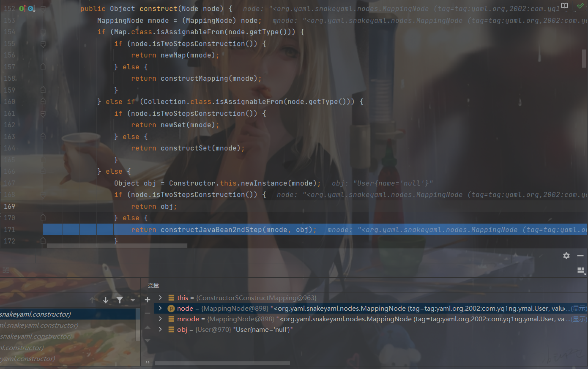Click the editor vertical scrollbar thumb
Screen dimensions: 588x369
pyautogui.click(x=584, y=58)
